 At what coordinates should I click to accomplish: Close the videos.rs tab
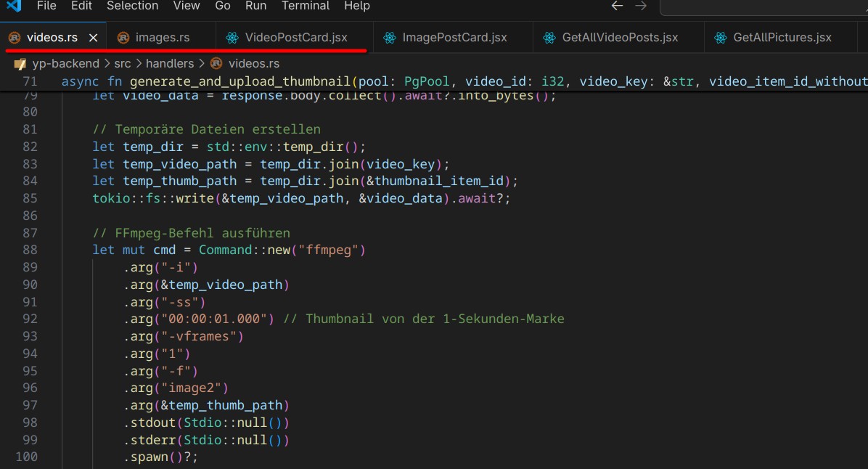[x=93, y=38]
